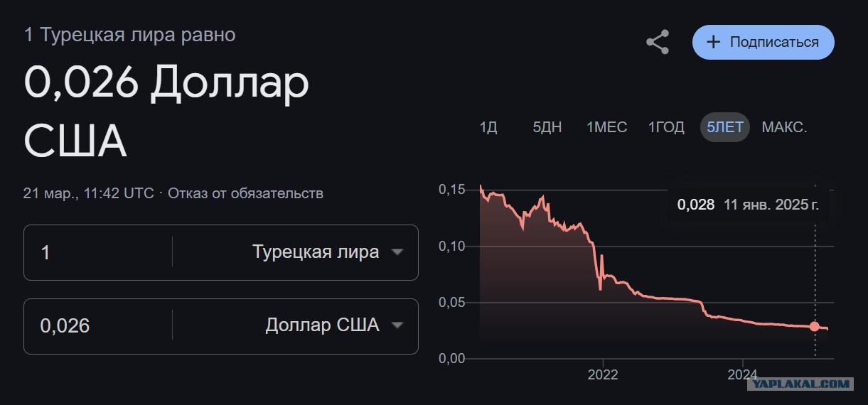
Task: Click the lira amount field showing 1
Action: pos(98,252)
